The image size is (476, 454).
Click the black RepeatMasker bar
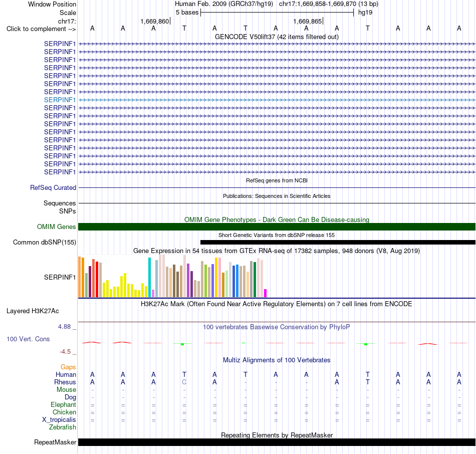pos(277,442)
